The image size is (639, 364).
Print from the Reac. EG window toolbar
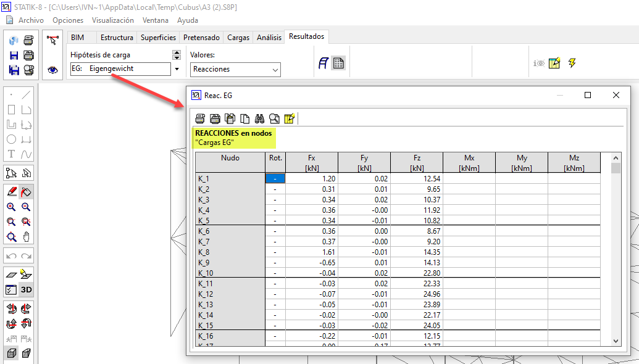click(x=200, y=118)
